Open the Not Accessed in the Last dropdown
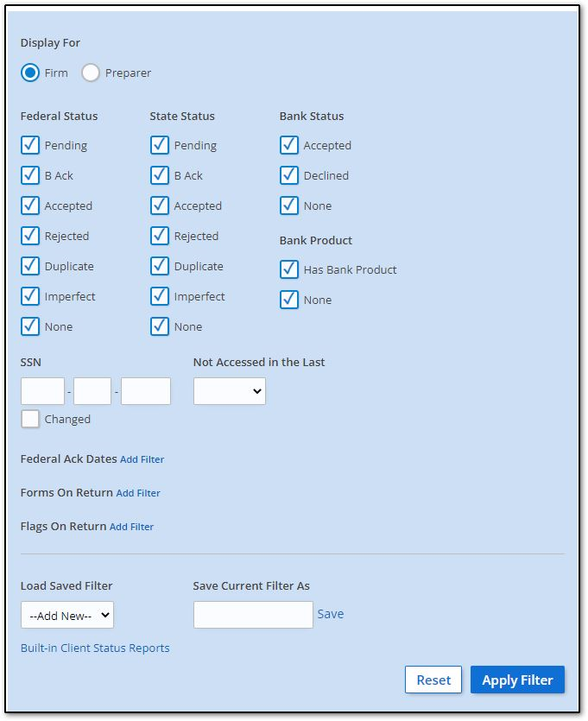588x721 pixels. (229, 390)
